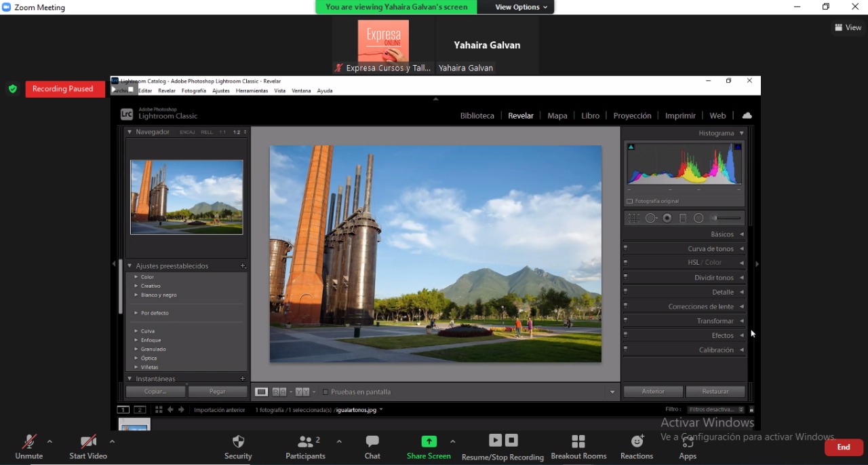This screenshot has height=465, width=868.
Task: Toggle highlight clipping indicator in histogram
Action: 738,147
